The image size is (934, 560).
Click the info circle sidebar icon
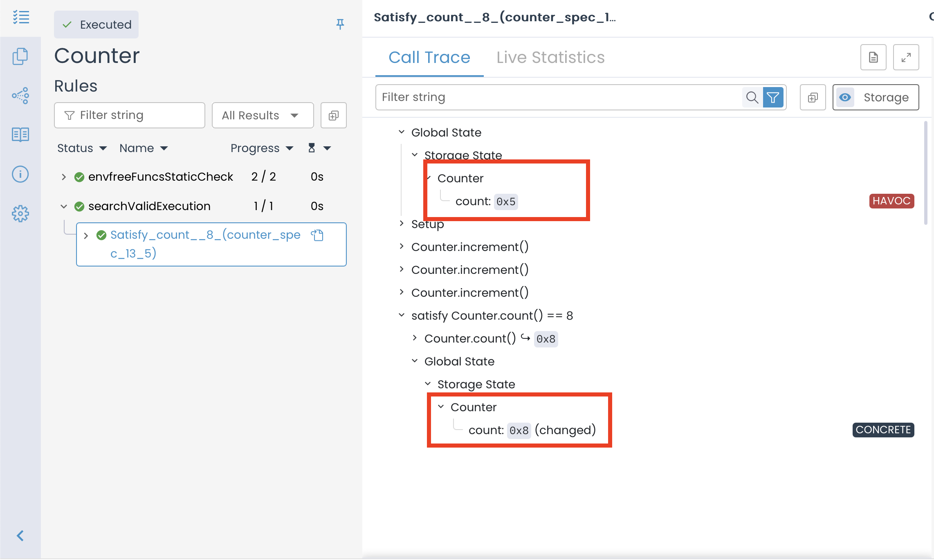(x=20, y=174)
